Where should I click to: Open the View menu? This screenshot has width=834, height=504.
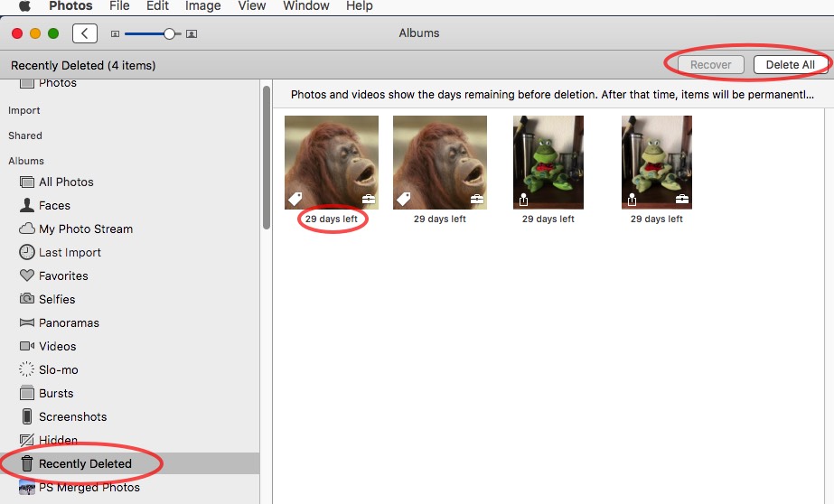(x=251, y=5)
